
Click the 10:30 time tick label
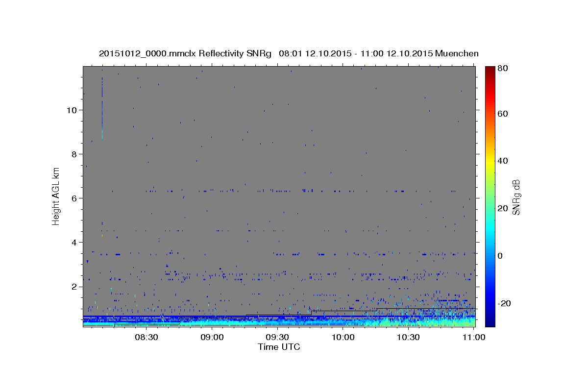coord(408,337)
